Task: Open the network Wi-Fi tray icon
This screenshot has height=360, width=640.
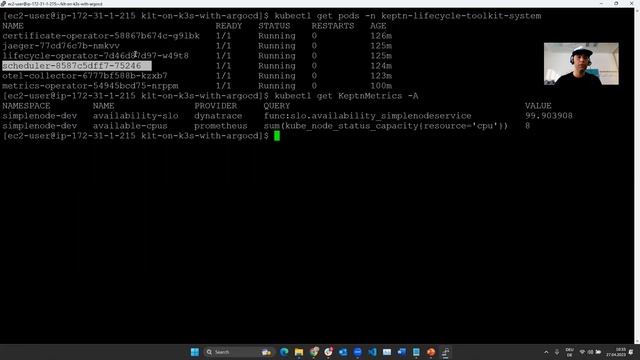Action: pyautogui.click(x=582, y=352)
